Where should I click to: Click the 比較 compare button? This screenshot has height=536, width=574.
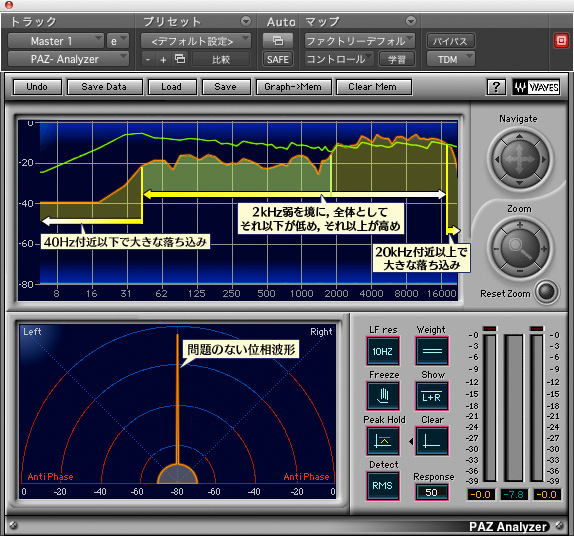pyautogui.click(x=221, y=59)
